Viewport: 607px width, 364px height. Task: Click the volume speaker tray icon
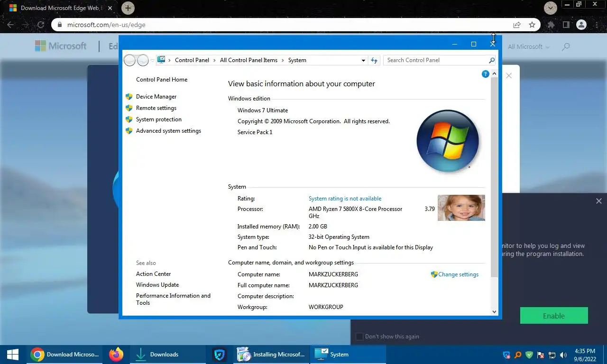tap(563, 355)
